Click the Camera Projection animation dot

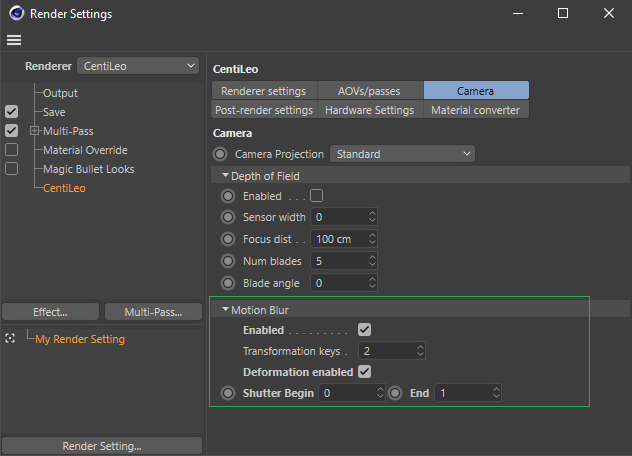tap(221, 154)
